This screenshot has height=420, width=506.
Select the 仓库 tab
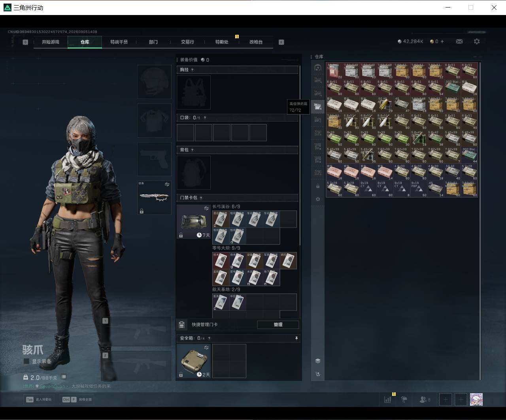click(85, 42)
